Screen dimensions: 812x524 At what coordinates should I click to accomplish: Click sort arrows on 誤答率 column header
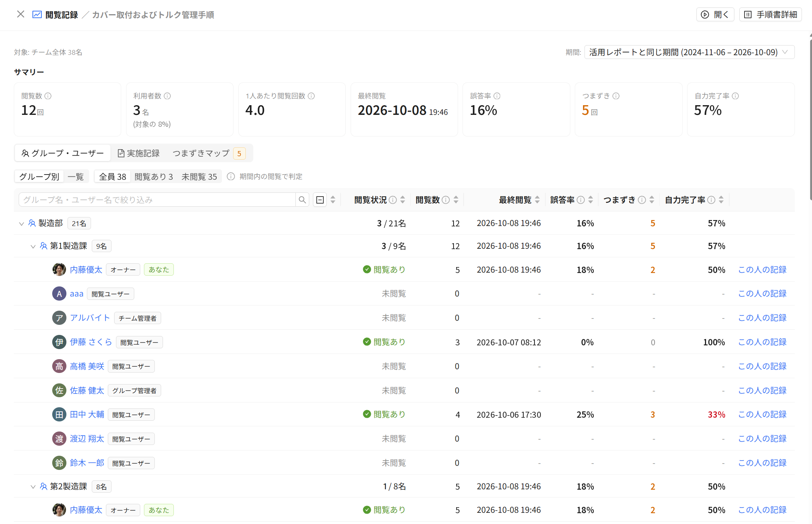(590, 200)
